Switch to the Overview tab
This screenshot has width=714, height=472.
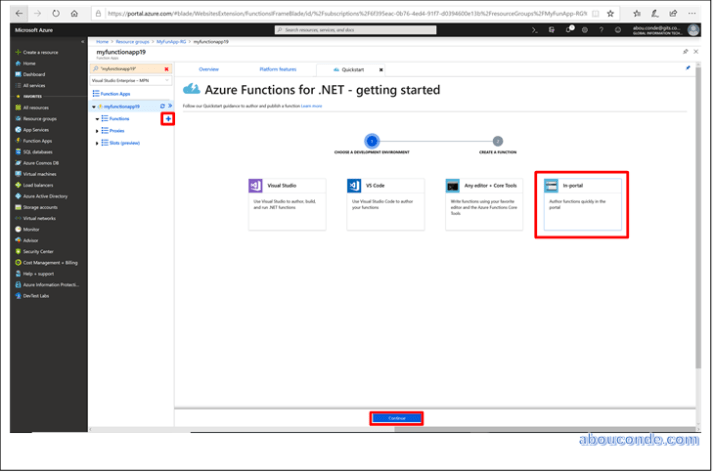pos(208,69)
